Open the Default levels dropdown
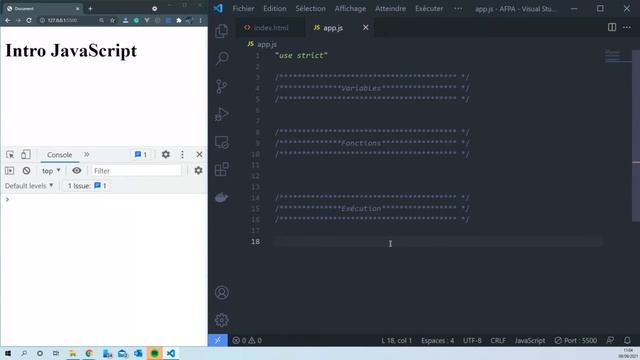The image size is (640, 360). tap(29, 186)
